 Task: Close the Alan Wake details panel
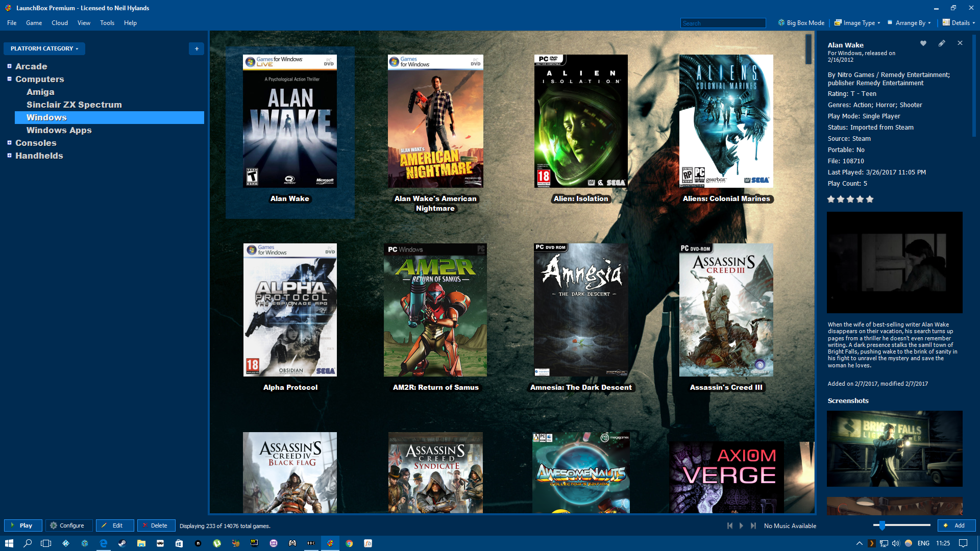960,43
